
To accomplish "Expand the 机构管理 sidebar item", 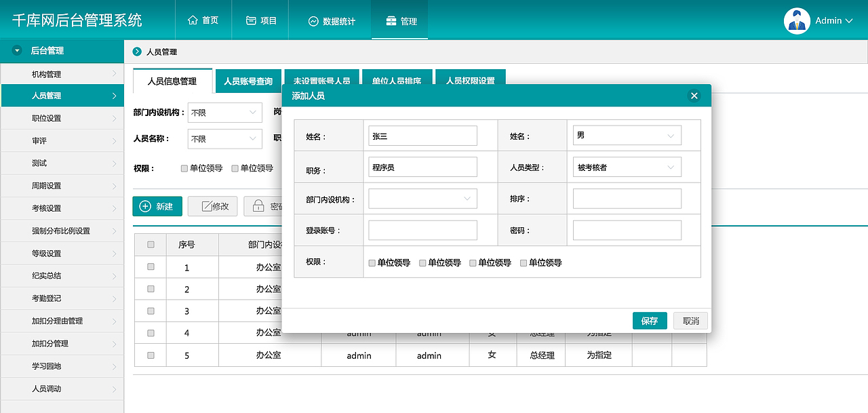I will [x=62, y=73].
